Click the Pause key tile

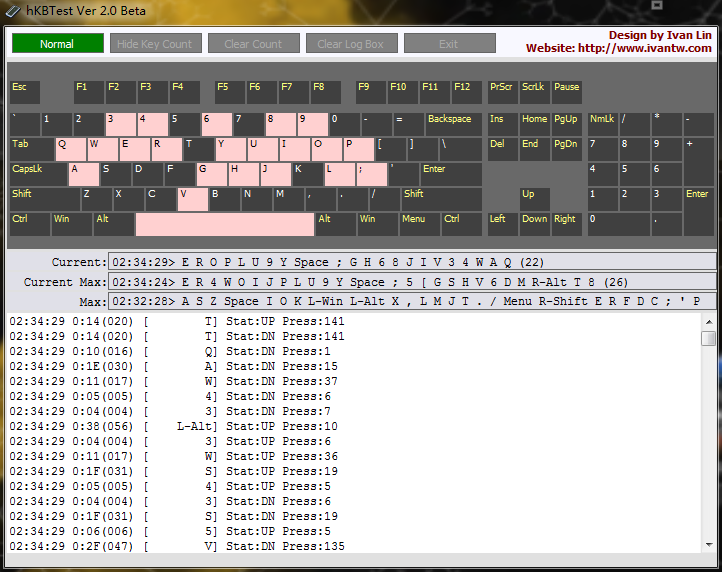coord(566,93)
